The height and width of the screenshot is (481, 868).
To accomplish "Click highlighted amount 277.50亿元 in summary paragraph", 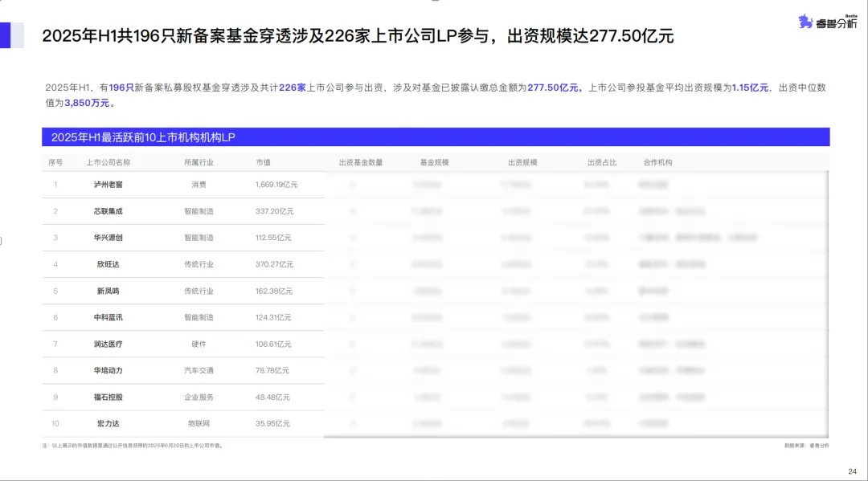I will (552, 88).
